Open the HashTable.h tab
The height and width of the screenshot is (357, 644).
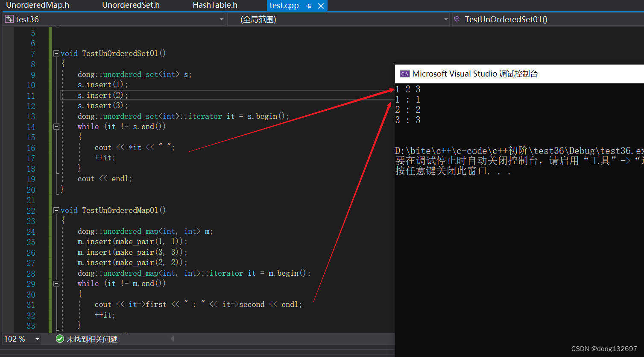[x=215, y=5]
